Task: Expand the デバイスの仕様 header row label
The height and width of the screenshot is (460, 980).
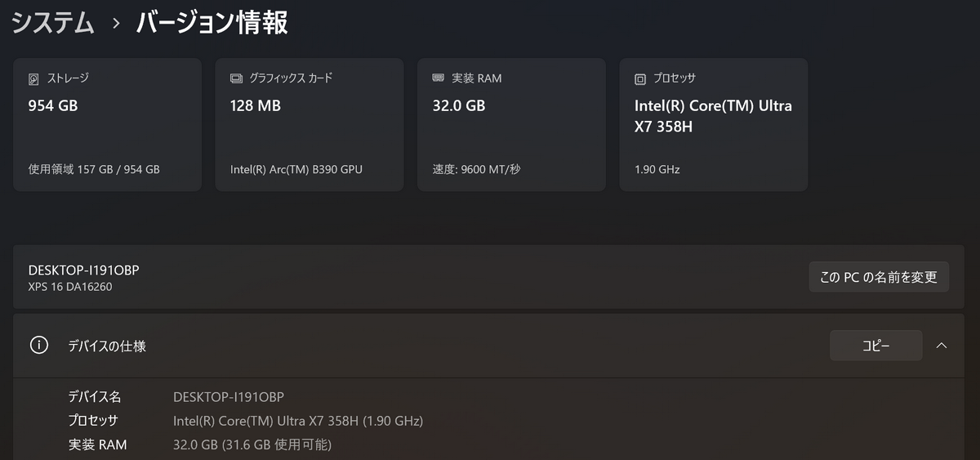Action: [x=107, y=346]
